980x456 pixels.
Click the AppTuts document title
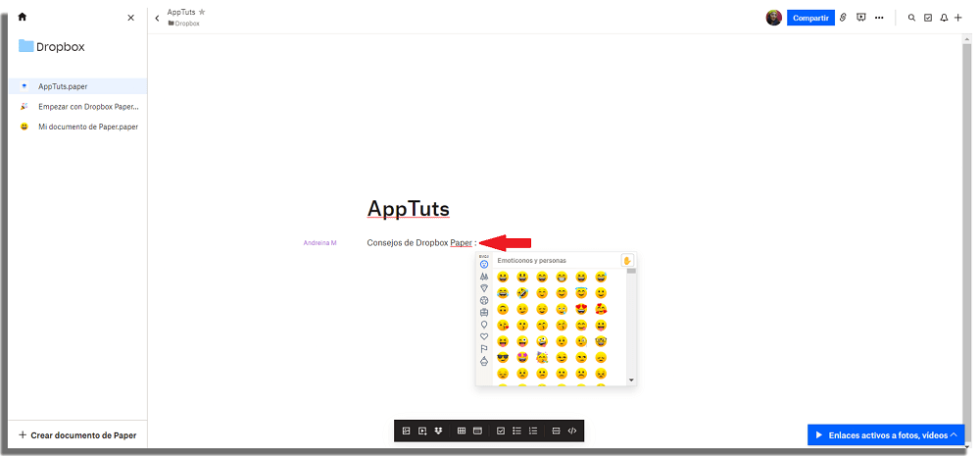[x=408, y=209]
